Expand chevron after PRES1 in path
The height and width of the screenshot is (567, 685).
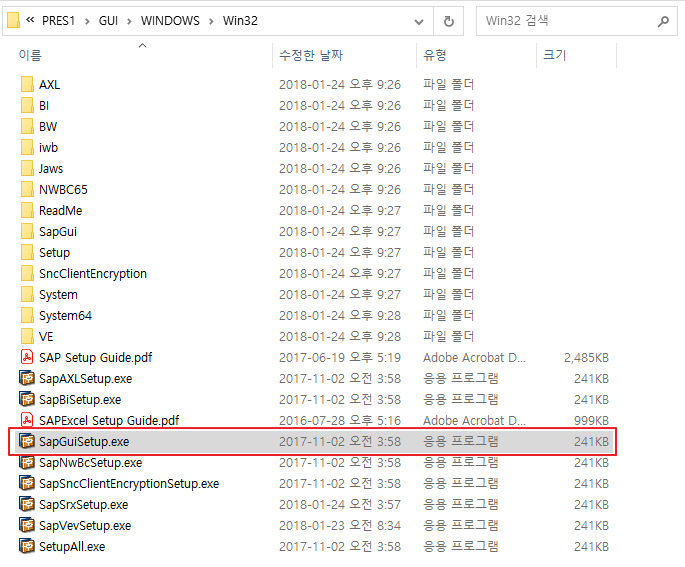click(x=87, y=21)
